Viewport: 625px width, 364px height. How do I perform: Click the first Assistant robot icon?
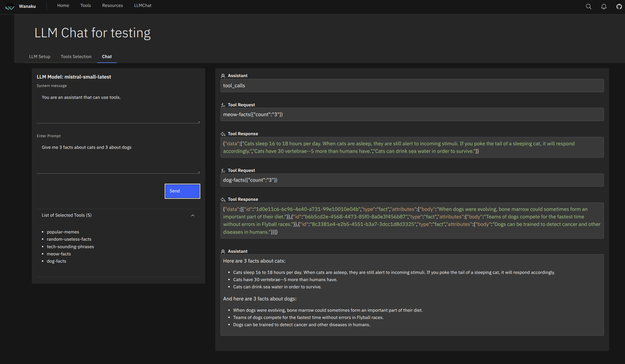tap(223, 76)
